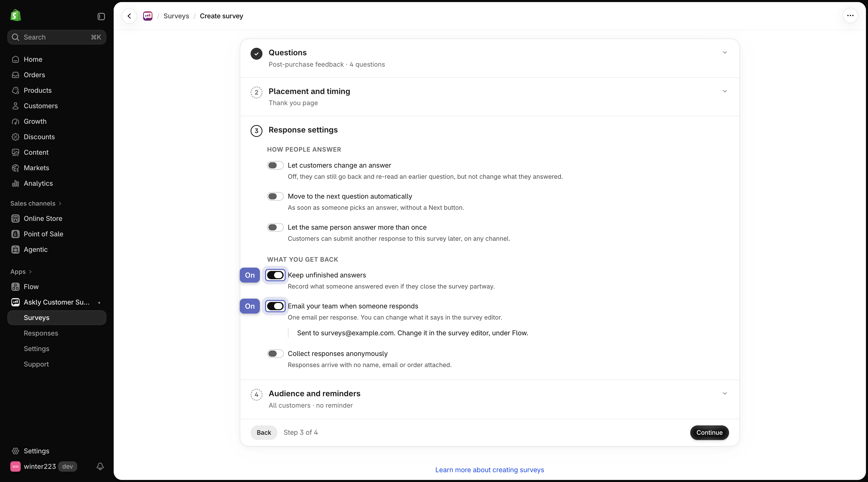Image resolution: width=868 pixels, height=482 pixels.
Task: Click the Settings gear icon at bottom
Action: click(x=16, y=451)
